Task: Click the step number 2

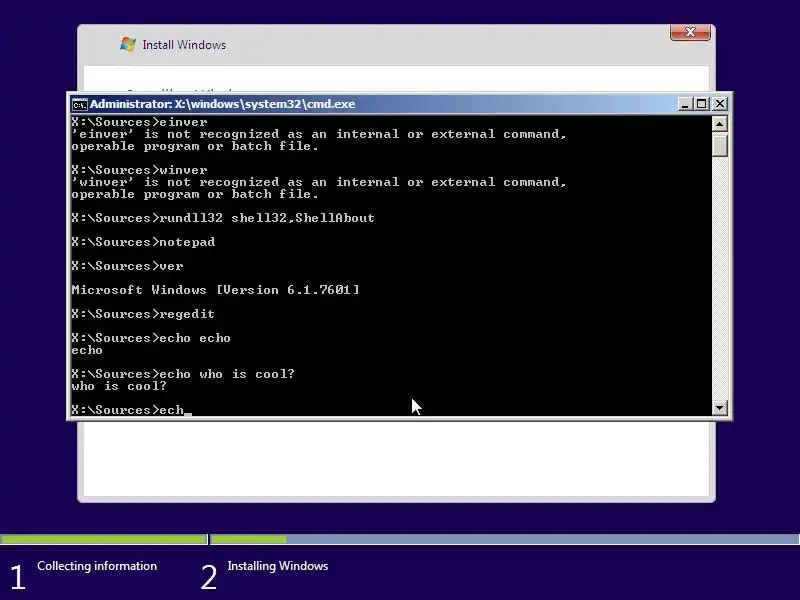Action: pyautogui.click(x=209, y=577)
